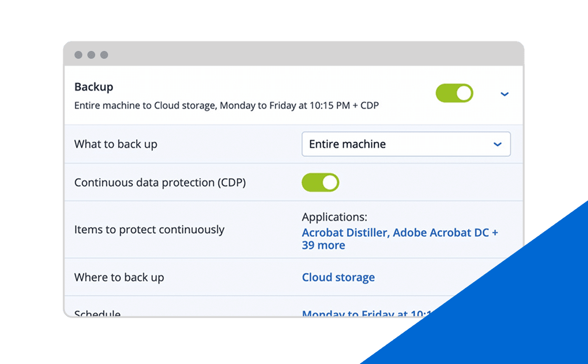588x364 pixels.
Task: Toggle the Backup switch off
Action: click(454, 93)
